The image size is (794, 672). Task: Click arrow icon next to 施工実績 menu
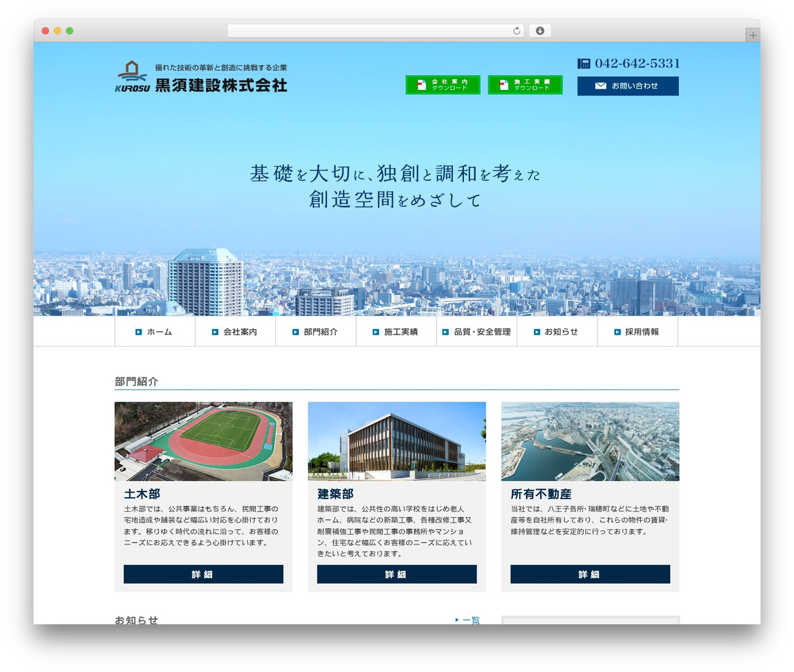pyautogui.click(x=376, y=332)
